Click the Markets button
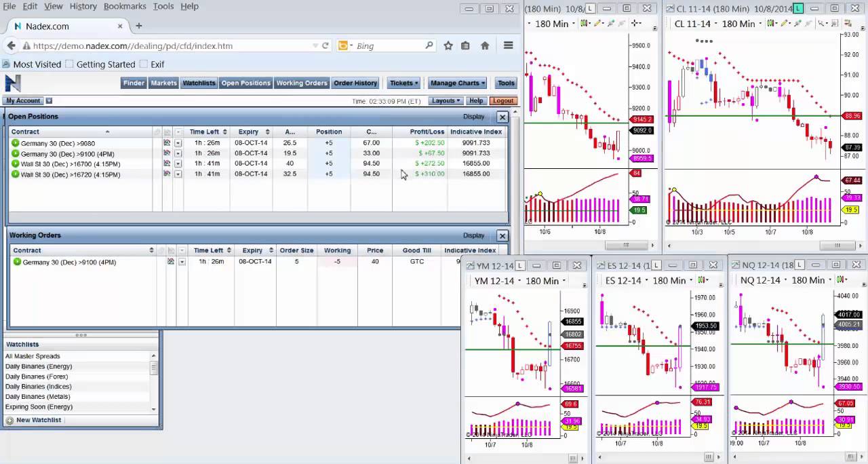This screenshot has height=464, width=868. pos(163,83)
